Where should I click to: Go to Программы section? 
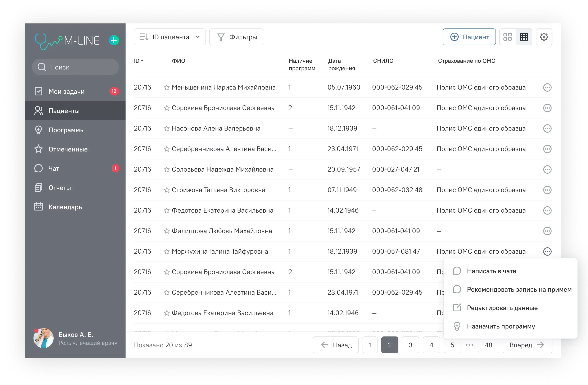point(75,130)
